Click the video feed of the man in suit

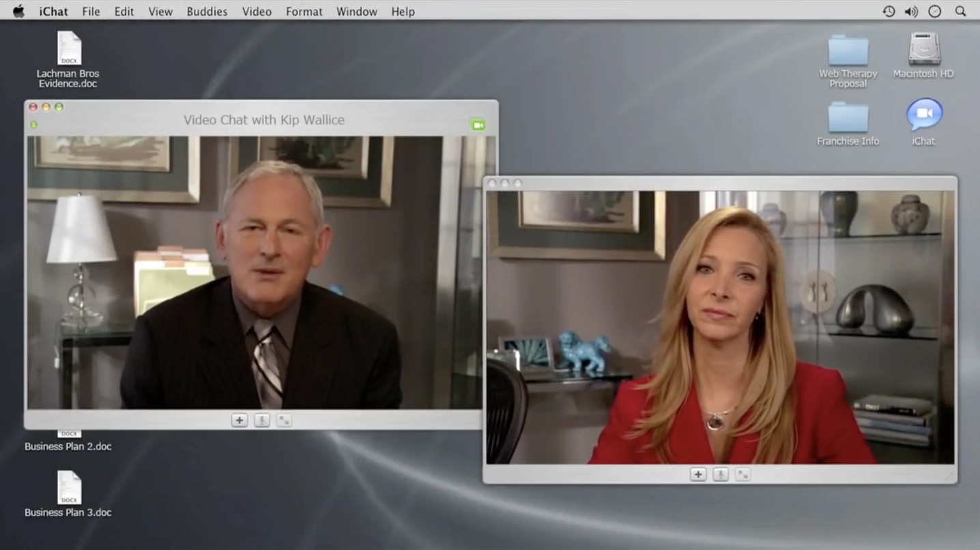point(261,272)
